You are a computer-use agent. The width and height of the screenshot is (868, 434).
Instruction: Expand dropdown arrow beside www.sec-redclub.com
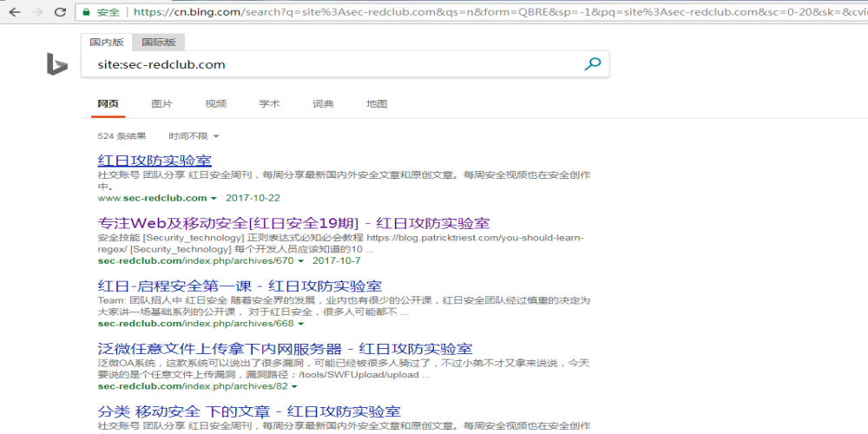214,198
